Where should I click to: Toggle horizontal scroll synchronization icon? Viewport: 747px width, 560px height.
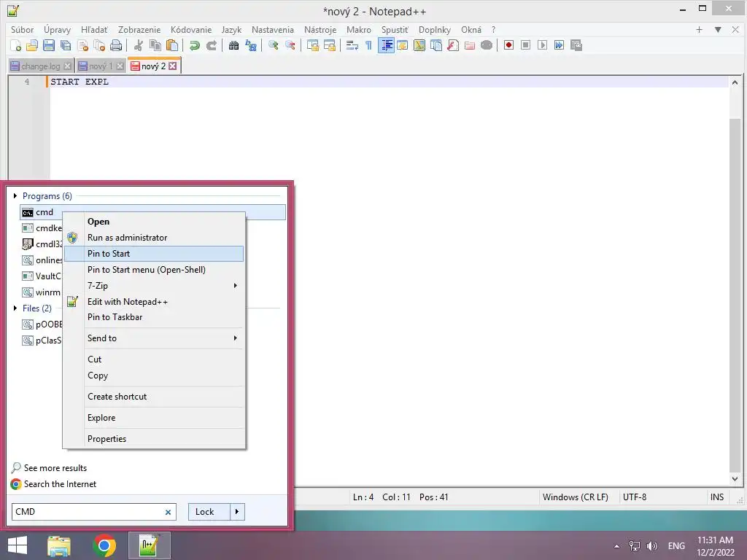pyautogui.click(x=329, y=45)
